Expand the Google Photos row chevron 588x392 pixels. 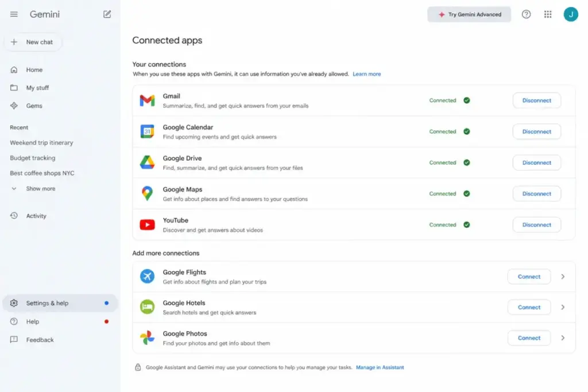point(563,338)
